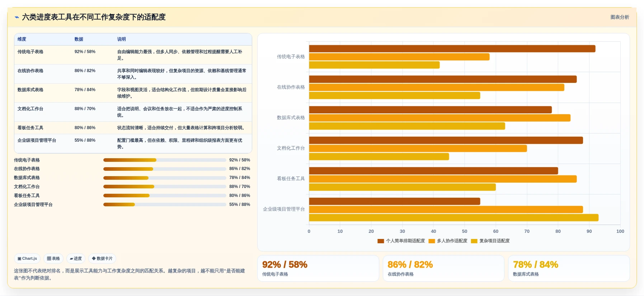The width and height of the screenshot is (644, 296).
Task: Click 传统电子表格 shortest yellow bar in chart
Action: click(x=374, y=65)
